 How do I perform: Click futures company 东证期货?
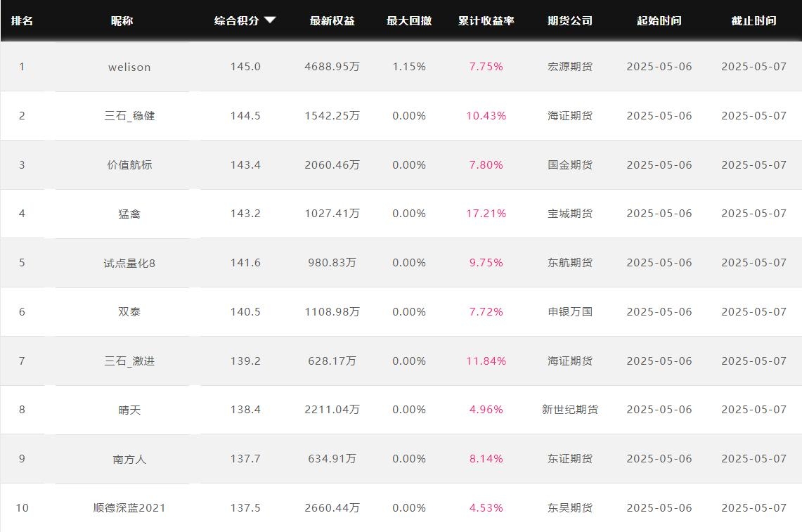[x=570, y=458]
